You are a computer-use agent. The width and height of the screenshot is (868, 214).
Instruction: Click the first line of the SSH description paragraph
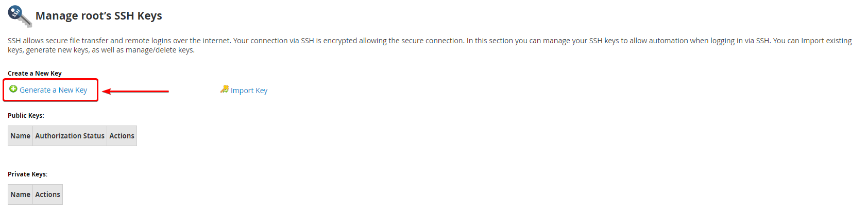tap(430, 41)
